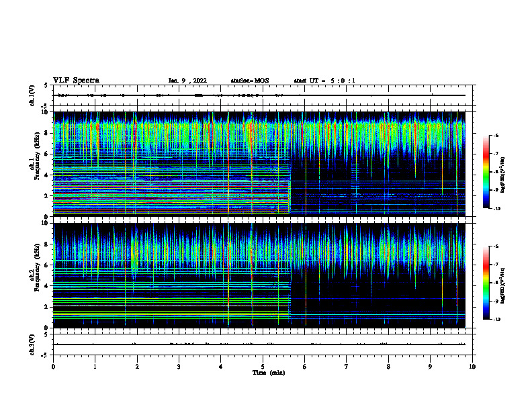Click the "8" tick on ch.1 frequency axis
The image size is (532, 411).
[x=47, y=133]
